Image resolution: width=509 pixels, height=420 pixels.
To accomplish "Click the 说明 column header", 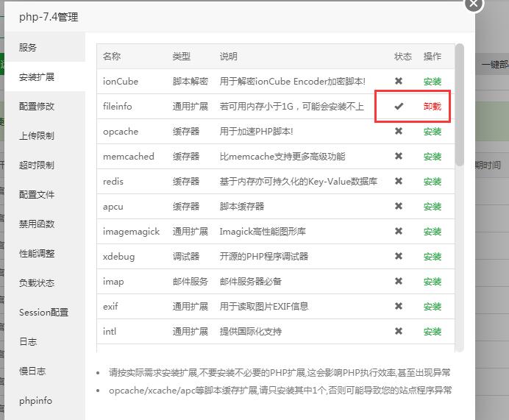I will pos(229,56).
